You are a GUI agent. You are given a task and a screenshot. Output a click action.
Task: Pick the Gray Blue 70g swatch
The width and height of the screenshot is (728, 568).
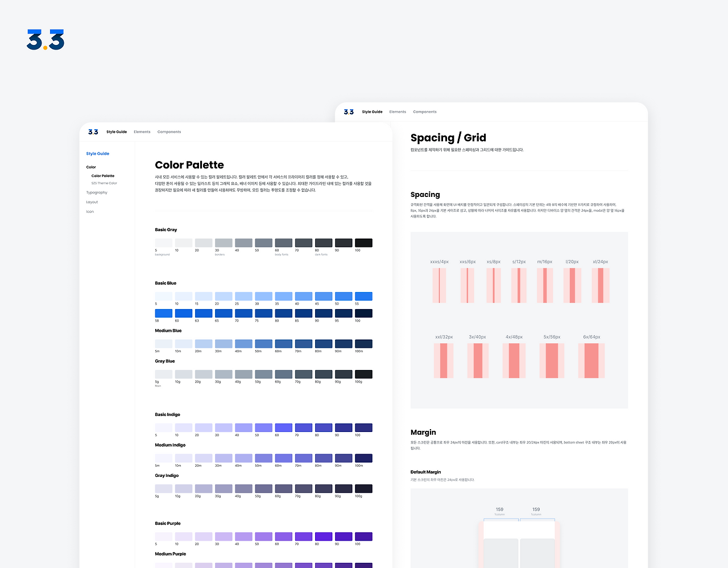[x=304, y=374]
